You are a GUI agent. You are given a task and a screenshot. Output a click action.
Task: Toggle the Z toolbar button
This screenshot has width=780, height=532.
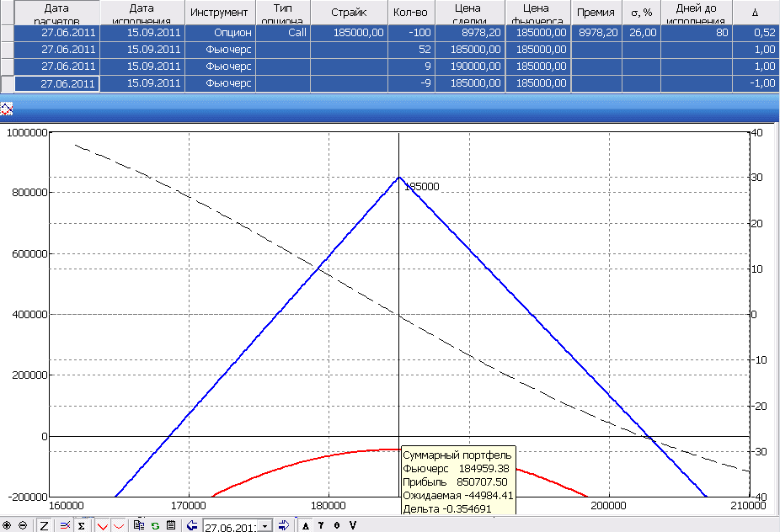click(43, 525)
